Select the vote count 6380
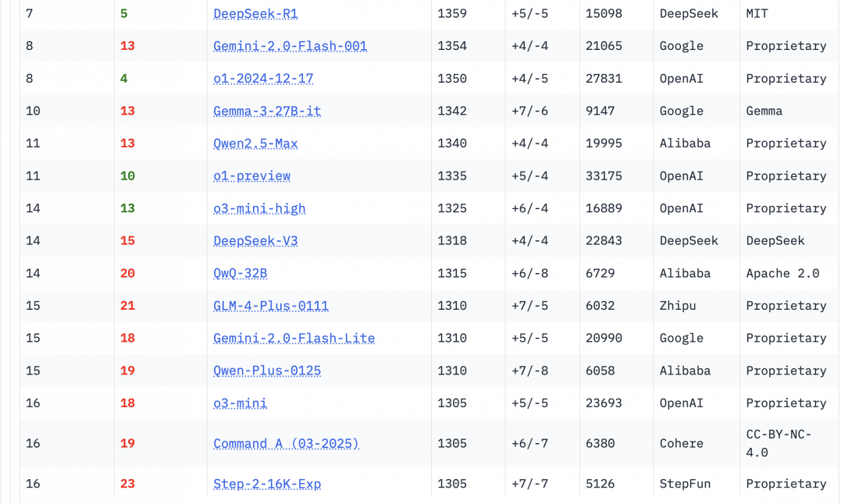Image resolution: width=841 pixels, height=504 pixels. 600,443
